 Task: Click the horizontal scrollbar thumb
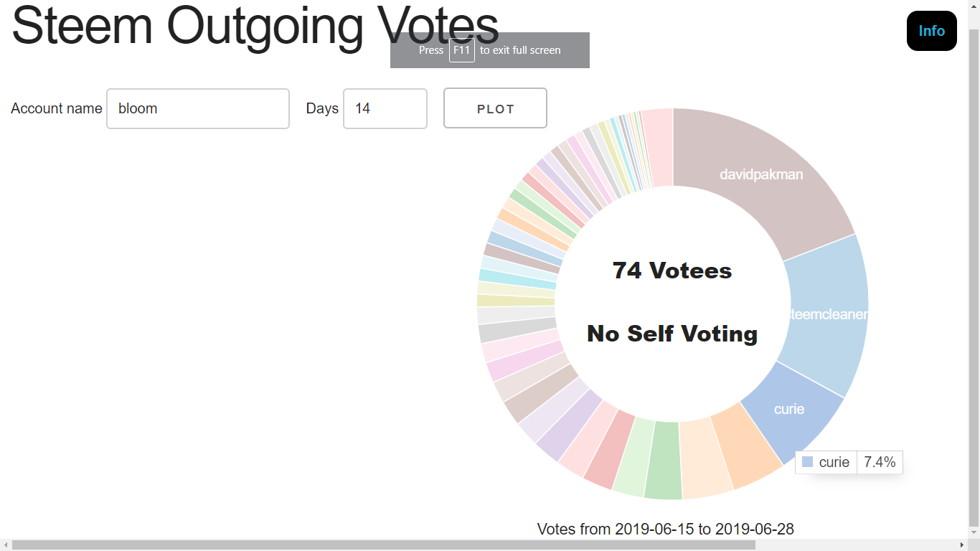click(x=384, y=545)
